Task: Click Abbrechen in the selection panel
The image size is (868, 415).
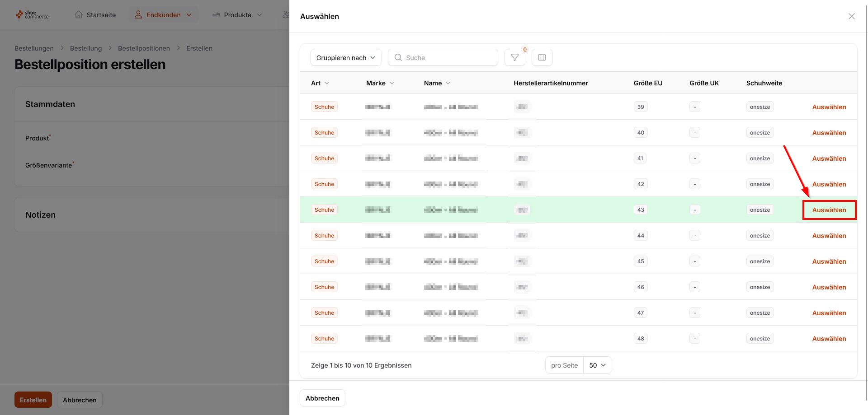Action: [x=322, y=398]
